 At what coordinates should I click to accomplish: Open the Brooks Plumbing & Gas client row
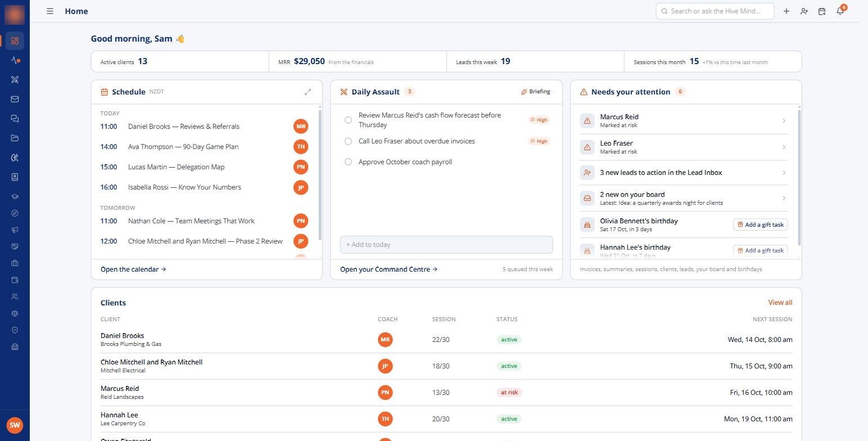[x=446, y=340]
